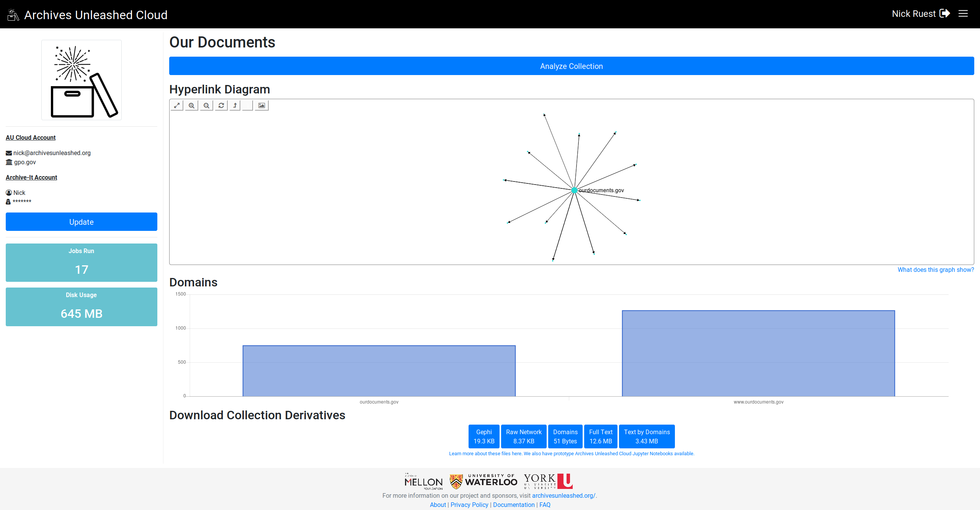The image size is (980, 510).
Task: Click the envelope icon beside the email address
Action: [9, 153]
